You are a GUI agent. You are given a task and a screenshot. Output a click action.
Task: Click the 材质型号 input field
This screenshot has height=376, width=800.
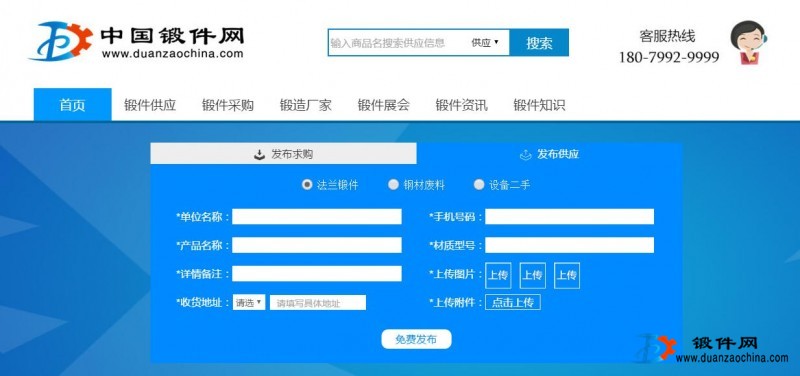point(569,245)
